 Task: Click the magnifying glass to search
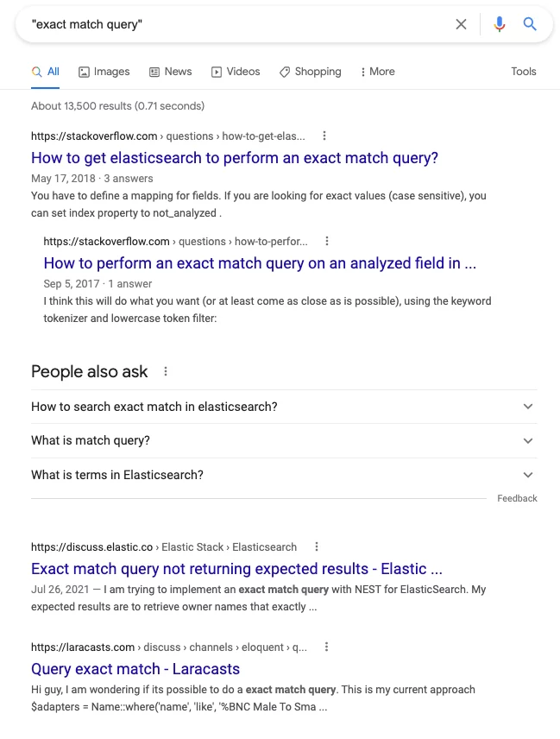click(x=530, y=25)
